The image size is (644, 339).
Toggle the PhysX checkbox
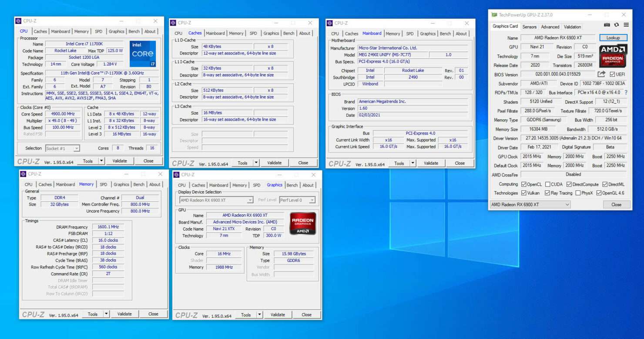pyautogui.click(x=578, y=193)
